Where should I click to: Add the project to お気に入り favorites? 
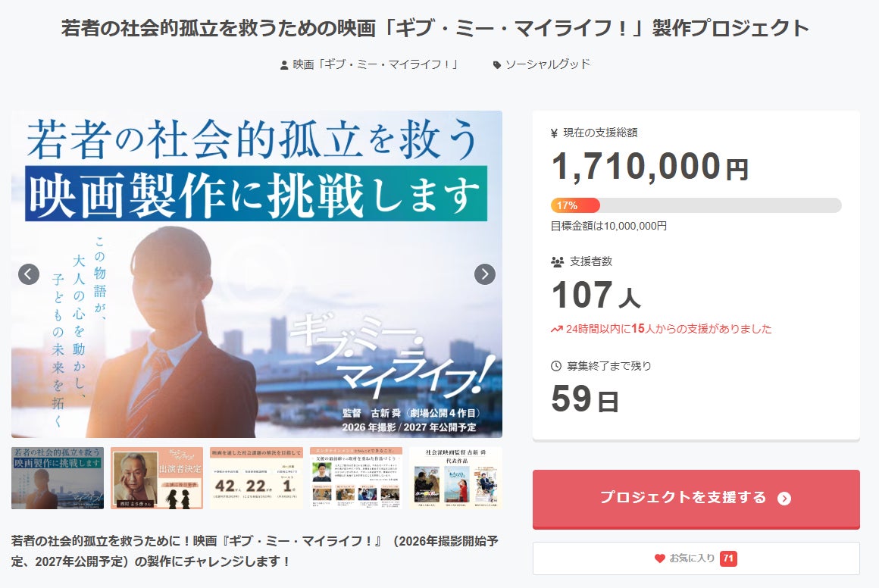[696, 558]
